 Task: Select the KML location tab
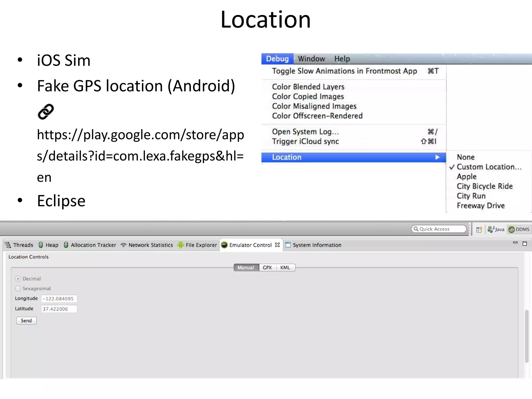285,268
